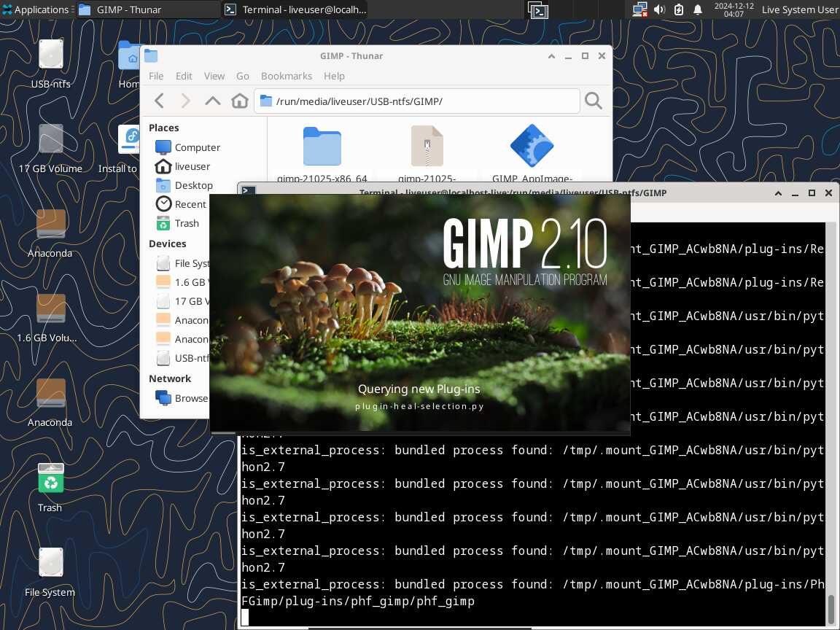
Task: Select 1.6 GB volume in Thunar Devices
Action: coord(183,282)
